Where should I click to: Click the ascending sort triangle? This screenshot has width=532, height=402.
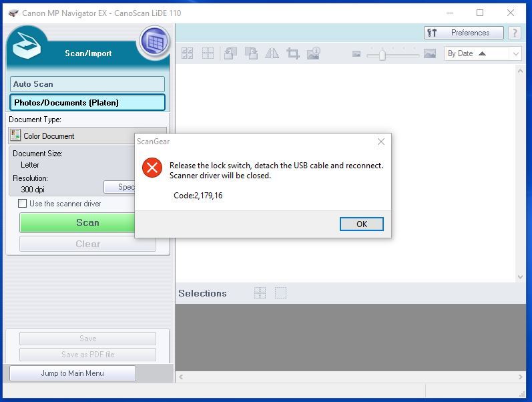coord(482,53)
